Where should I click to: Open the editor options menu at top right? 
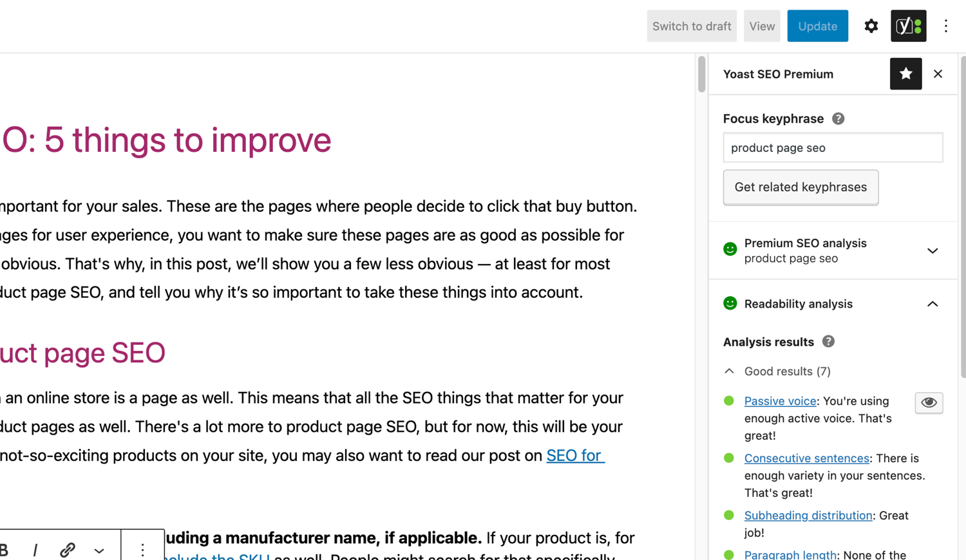[945, 26]
